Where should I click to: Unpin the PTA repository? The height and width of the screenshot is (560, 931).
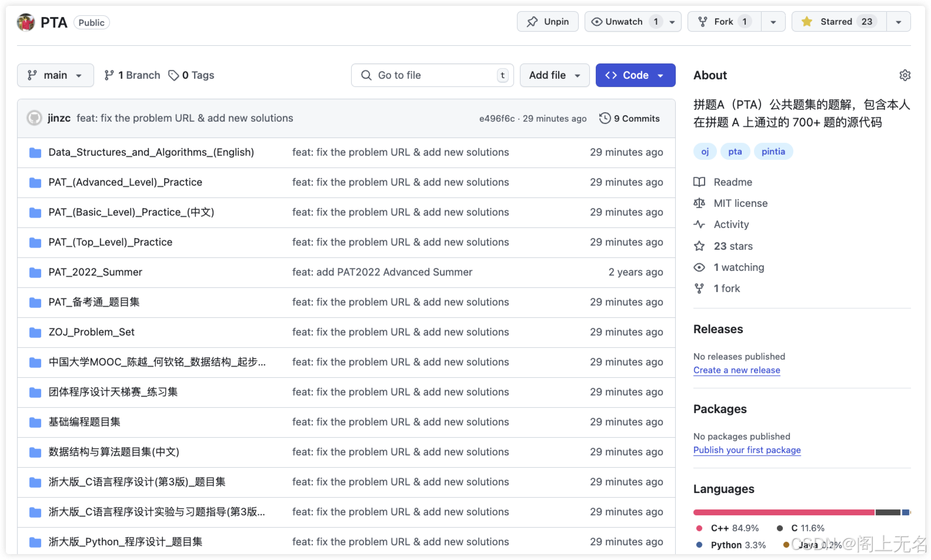(x=548, y=22)
